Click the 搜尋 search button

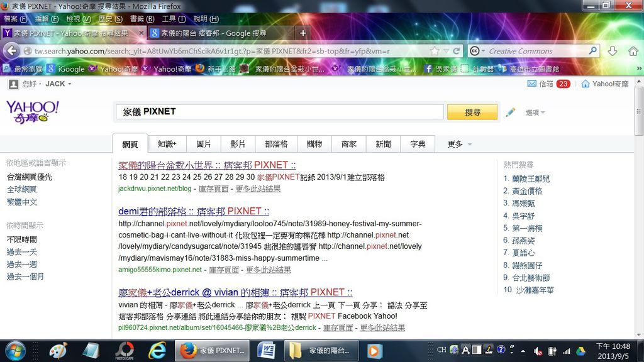pos(472,112)
